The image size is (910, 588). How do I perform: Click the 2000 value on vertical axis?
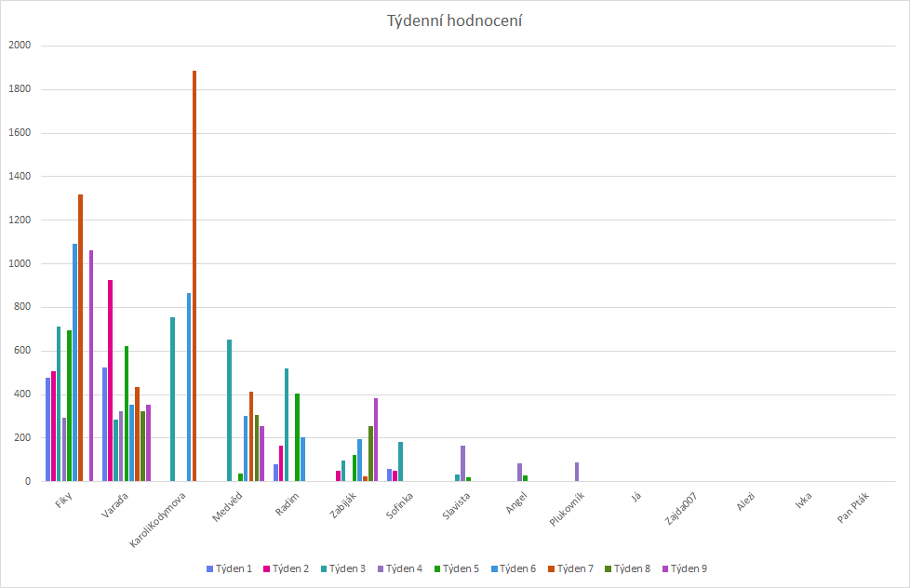[20, 46]
